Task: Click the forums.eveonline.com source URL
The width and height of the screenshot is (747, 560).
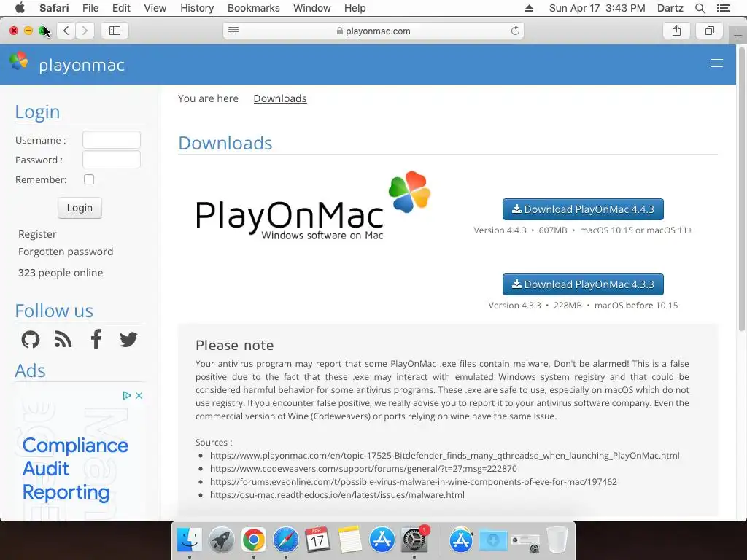Action: click(414, 481)
